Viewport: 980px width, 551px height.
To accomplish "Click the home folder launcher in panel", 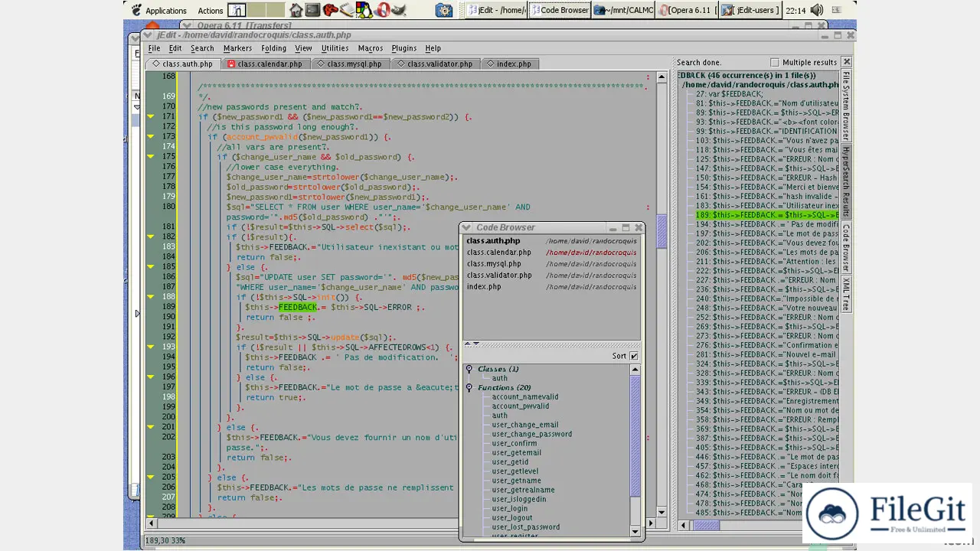I will point(296,10).
